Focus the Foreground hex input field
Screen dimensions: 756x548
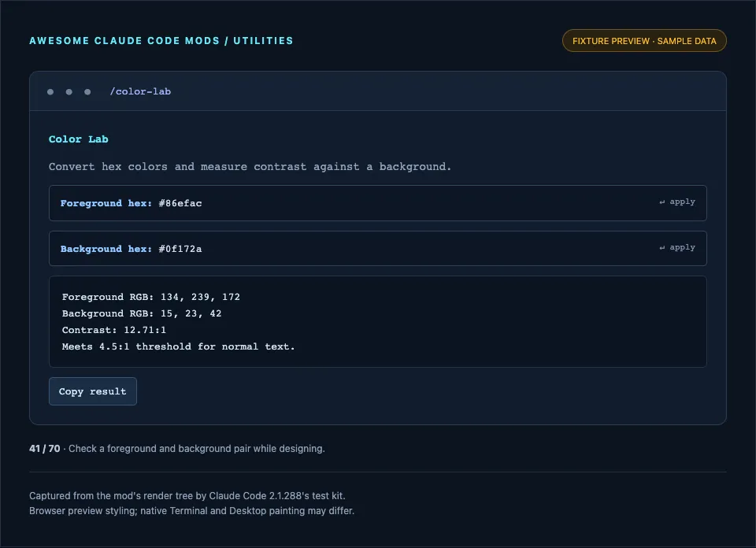click(x=377, y=203)
